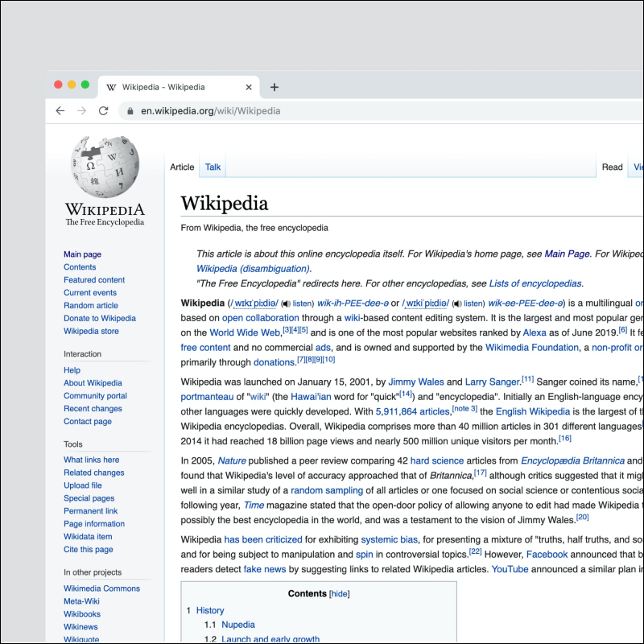Click the Help sidebar link
The height and width of the screenshot is (644, 644).
coord(72,370)
